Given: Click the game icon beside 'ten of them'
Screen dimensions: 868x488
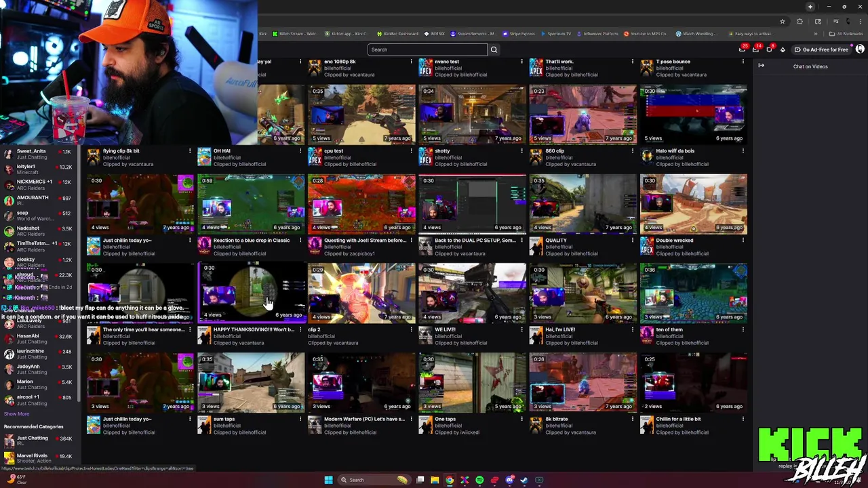Looking at the screenshot, I should click(x=646, y=335).
